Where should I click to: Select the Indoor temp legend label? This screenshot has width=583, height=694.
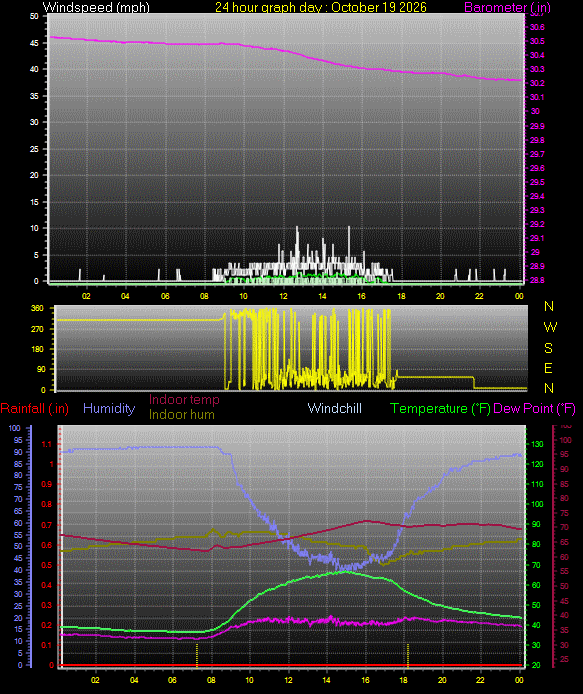[x=184, y=400]
